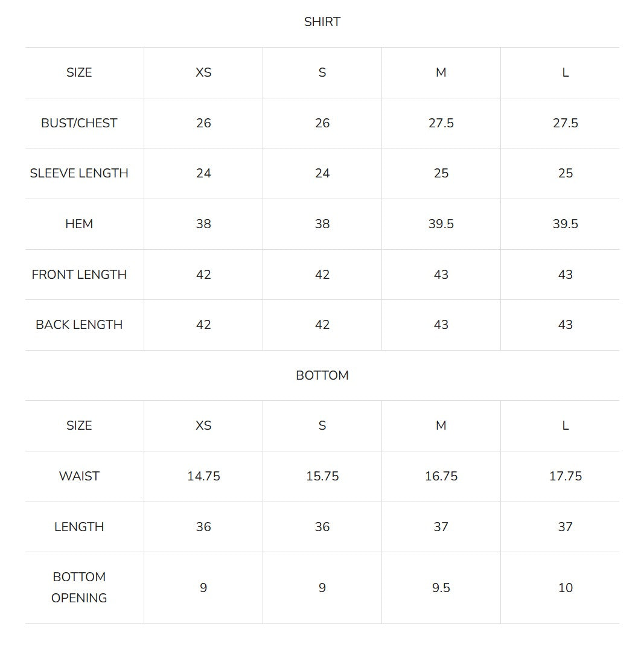
Task: Click the SHIRT table title
Action: pyautogui.click(x=322, y=22)
